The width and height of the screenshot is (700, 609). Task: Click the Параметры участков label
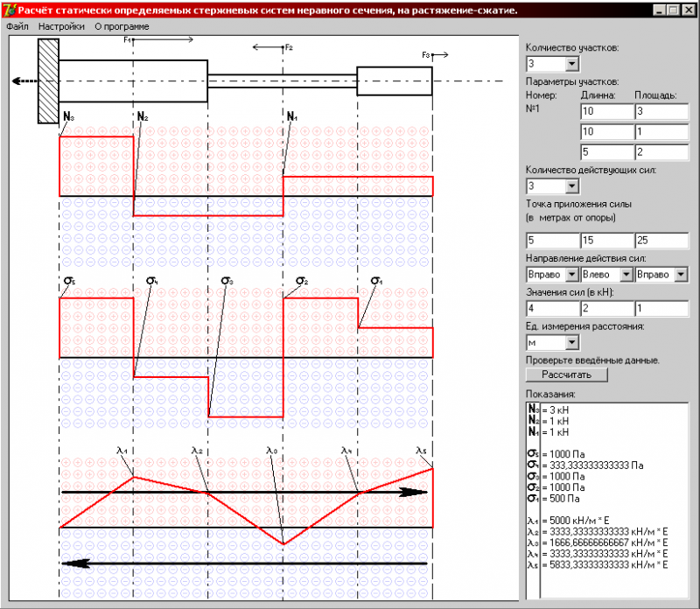572,81
